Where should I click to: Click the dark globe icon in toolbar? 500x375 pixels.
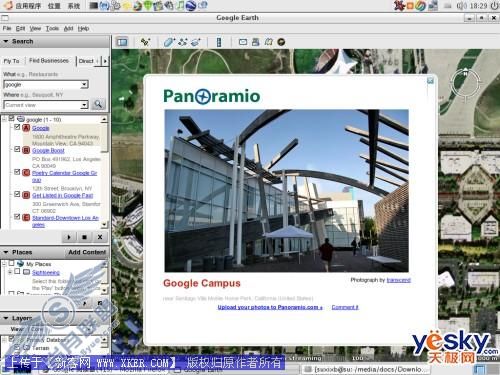[x=281, y=42]
